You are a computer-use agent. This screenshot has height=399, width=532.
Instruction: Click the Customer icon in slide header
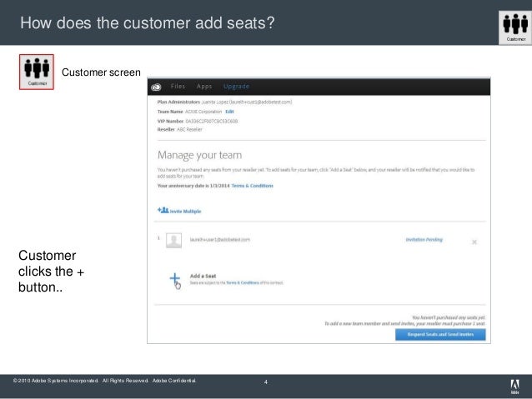point(515,27)
